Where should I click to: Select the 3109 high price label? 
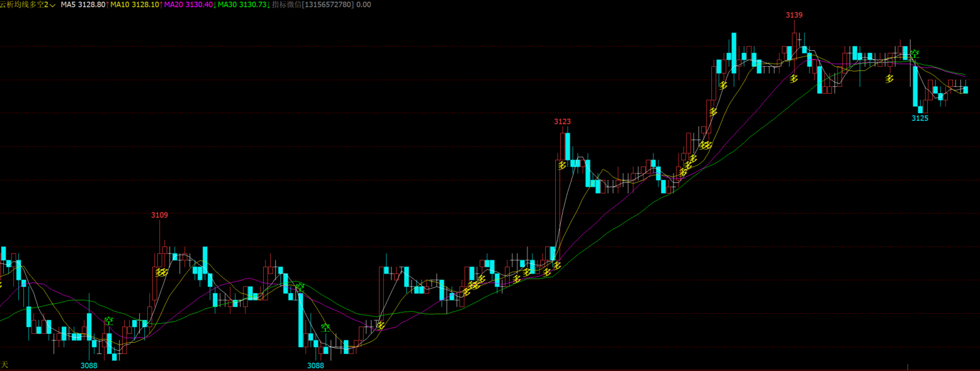coord(159,215)
